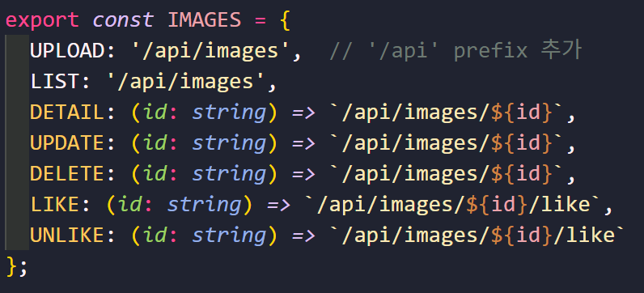The height and width of the screenshot is (293, 644).
Task: Click the '/api/images' string on UPLOAD line
Action: click(x=211, y=52)
